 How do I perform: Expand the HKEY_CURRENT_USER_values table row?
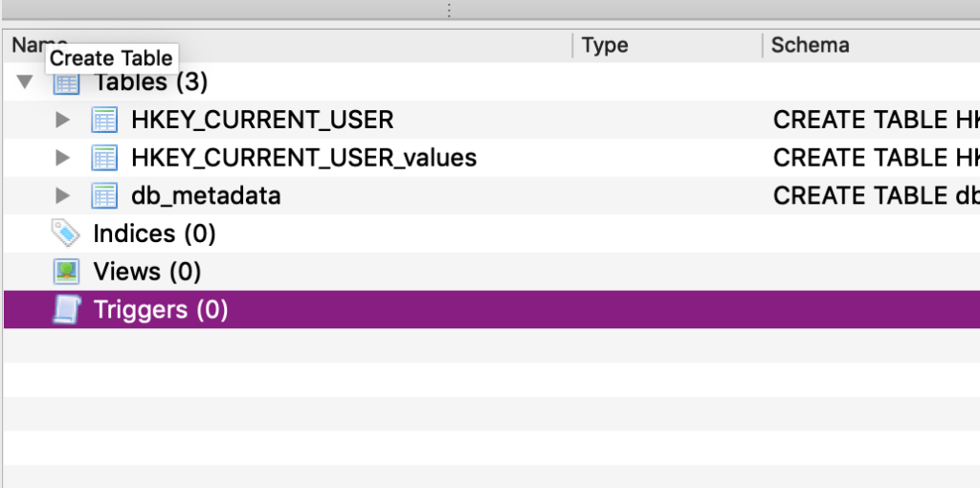point(63,158)
